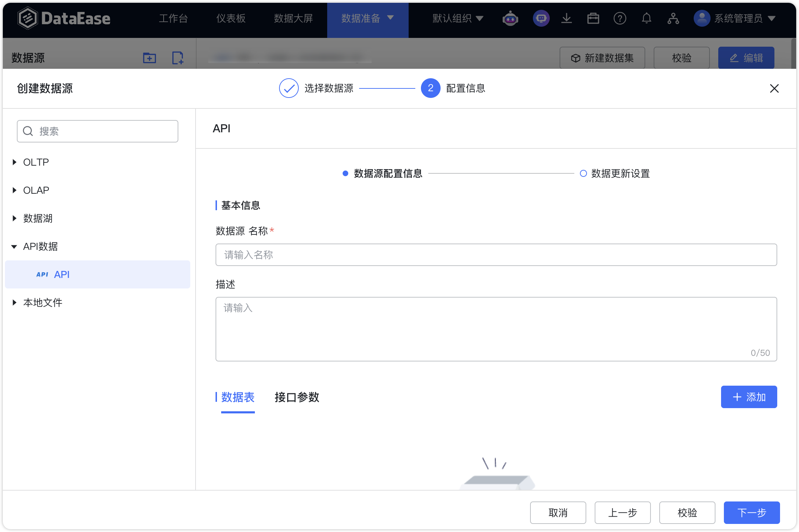Open the AI assistant robot icon
This screenshot has height=532, width=799.
click(510, 18)
